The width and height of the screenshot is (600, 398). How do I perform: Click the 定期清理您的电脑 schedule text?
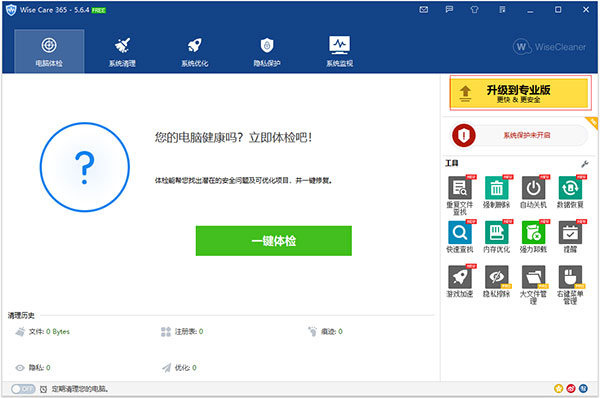coord(80,389)
